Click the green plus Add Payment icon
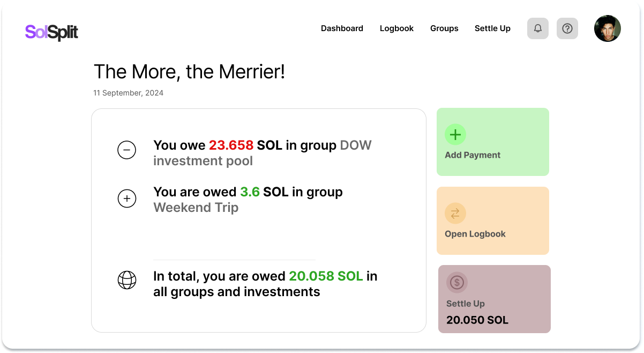This screenshot has height=353, width=644. click(455, 134)
